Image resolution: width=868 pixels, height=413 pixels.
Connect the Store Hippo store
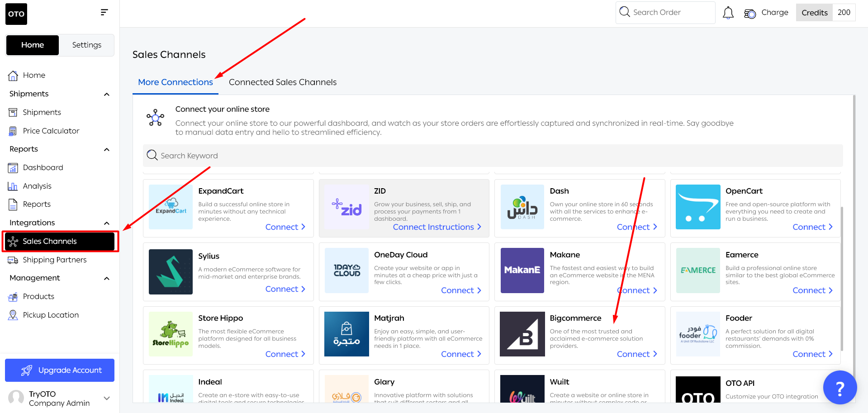(285, 354)
